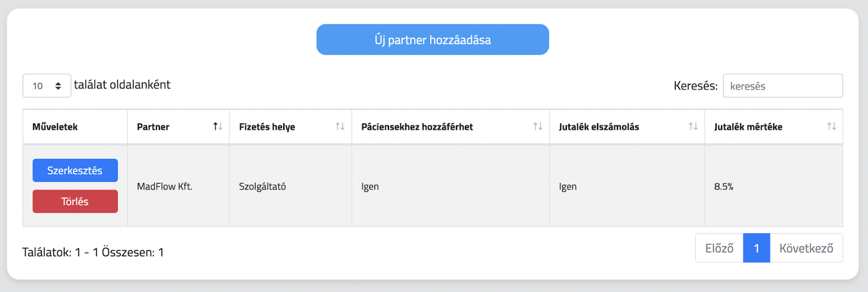Screen dimensions: 868x292
Task: Open the results-per-page dropdown showing 10
Action: click(x=47, y=86)
